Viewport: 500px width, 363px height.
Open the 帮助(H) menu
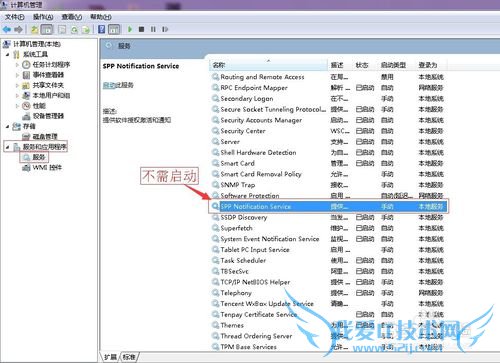(x=101, y=17)
